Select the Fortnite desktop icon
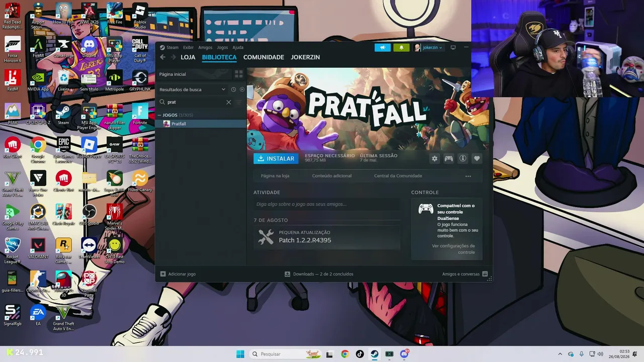 [140, 115]
